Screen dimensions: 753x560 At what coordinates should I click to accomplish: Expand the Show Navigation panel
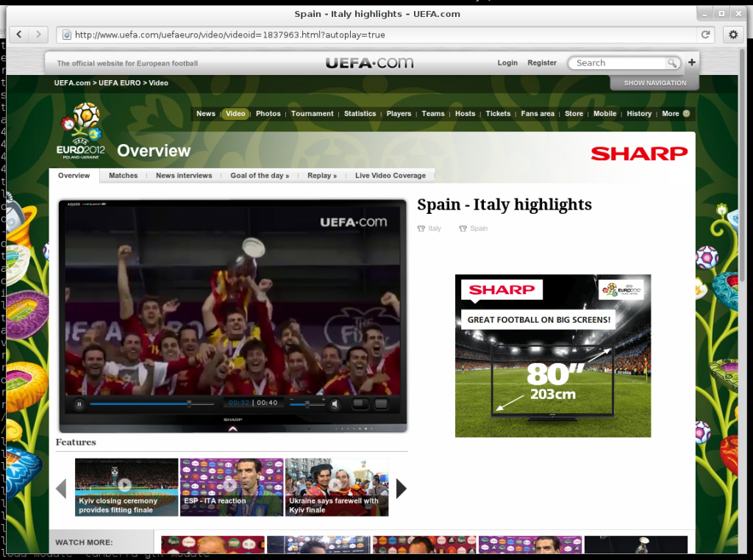coord(654,83)
